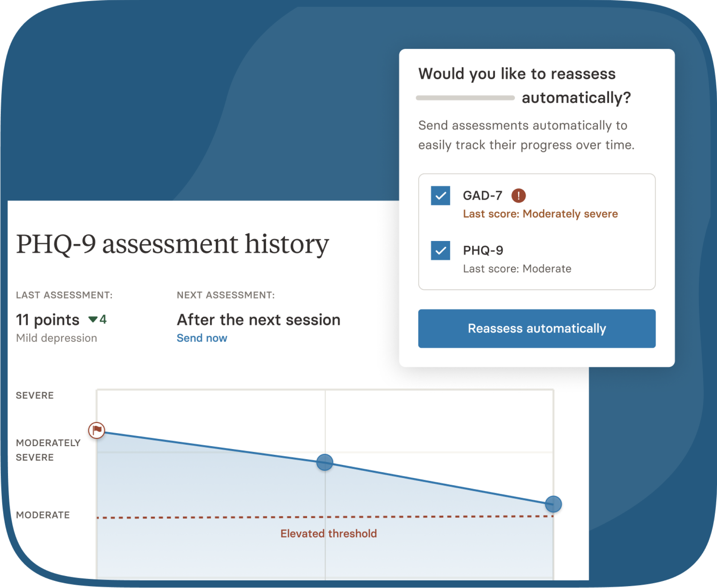Click Last score: Moderately severe text
Viewport: 717px width, 588px height.
(540, 214)
